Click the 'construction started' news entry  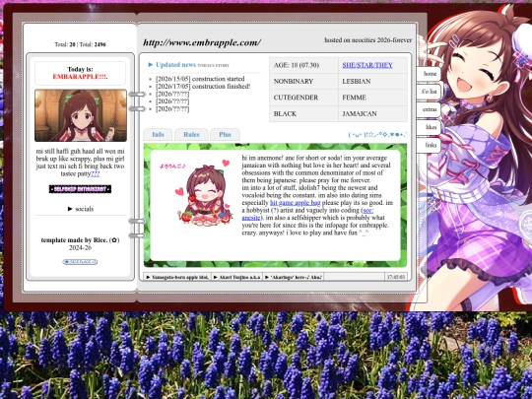pos(200,79)
